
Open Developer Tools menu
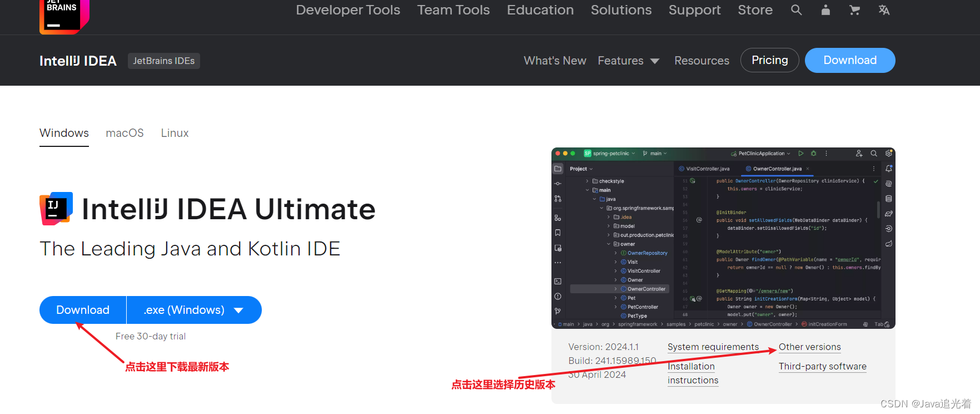click(x=348, y=10)
